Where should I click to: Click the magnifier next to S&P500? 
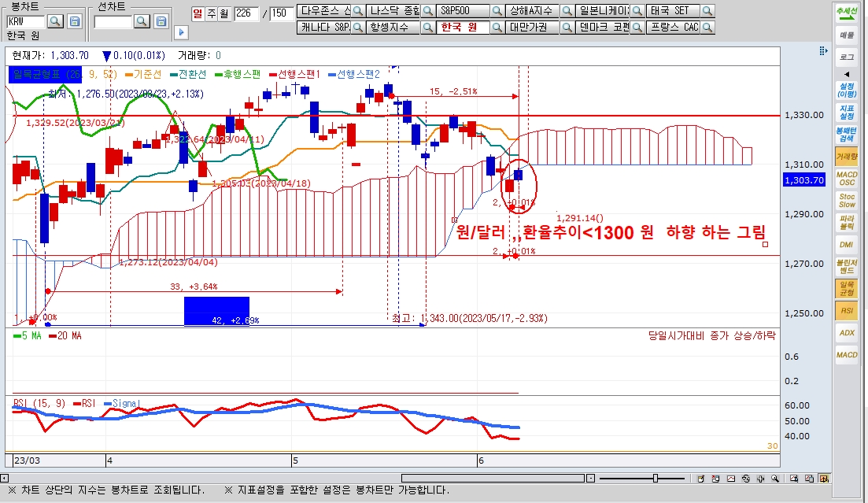pos(497,11)
